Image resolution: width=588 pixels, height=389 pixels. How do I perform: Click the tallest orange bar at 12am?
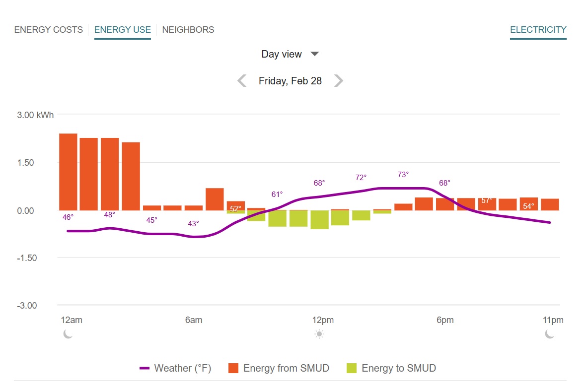[x=68, y=172]
